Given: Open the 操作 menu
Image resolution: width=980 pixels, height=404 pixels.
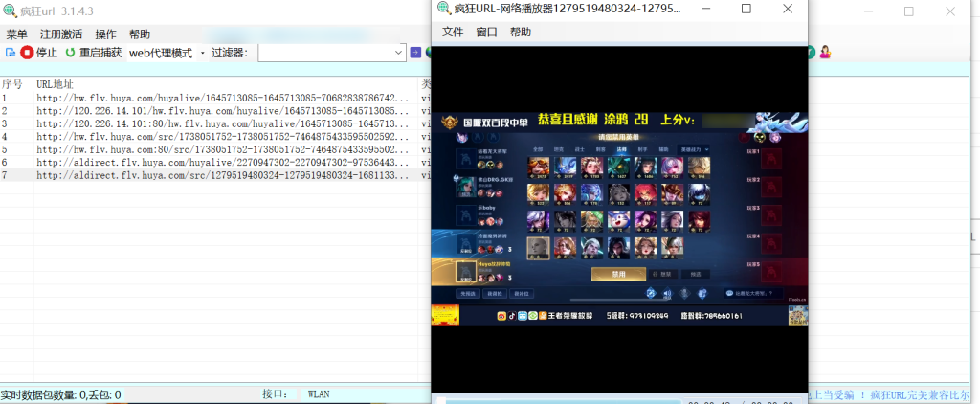Looking at the screenshot, I should [x=105, y=34].
